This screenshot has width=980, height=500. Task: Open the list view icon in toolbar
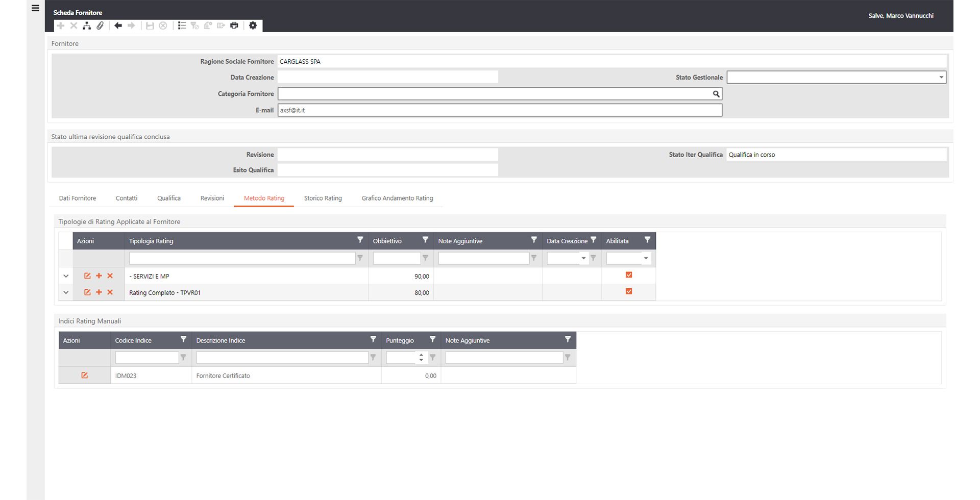coord(182,26)
